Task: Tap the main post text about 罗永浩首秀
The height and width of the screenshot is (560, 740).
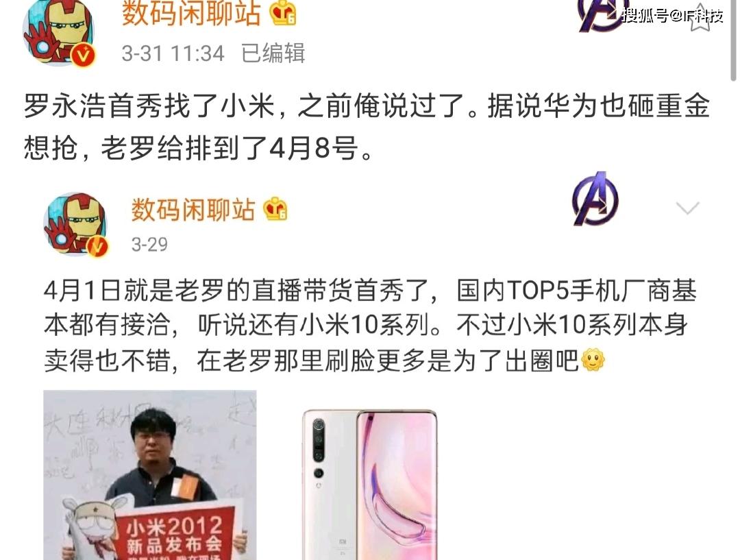Action: 367,127
